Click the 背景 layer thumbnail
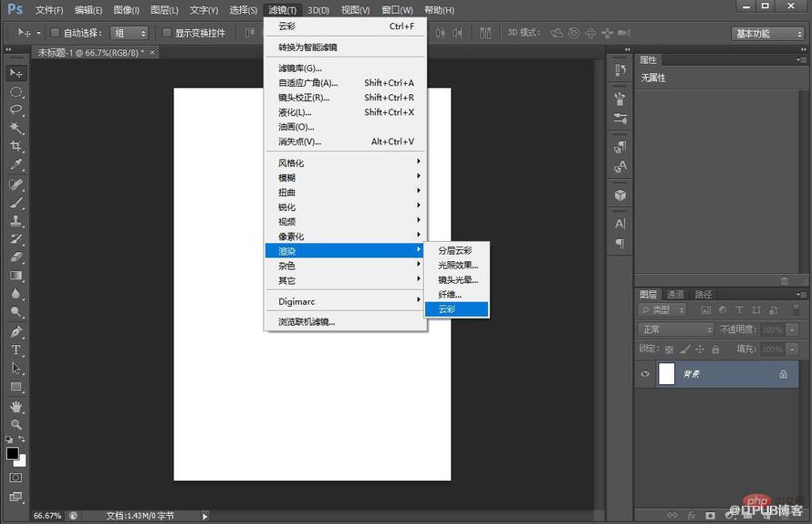 tap(667, 373)
